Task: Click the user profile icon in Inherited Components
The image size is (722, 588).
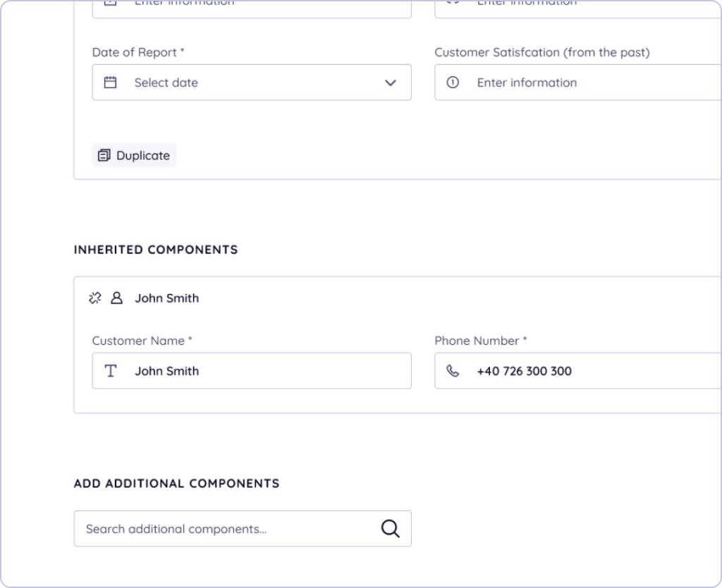Action: 117,298
